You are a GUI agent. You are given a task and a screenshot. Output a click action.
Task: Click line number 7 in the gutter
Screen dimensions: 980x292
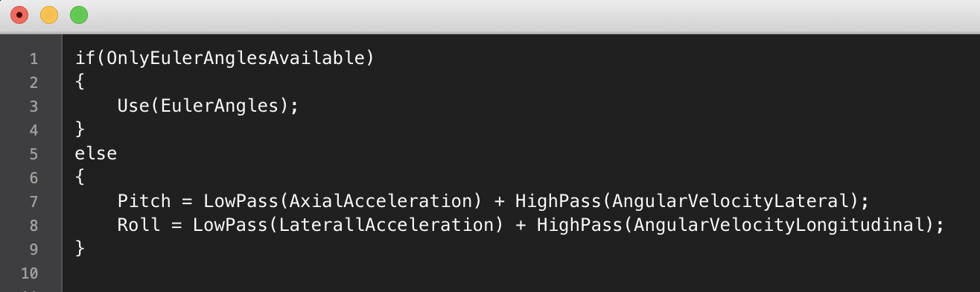coord(34,201)
